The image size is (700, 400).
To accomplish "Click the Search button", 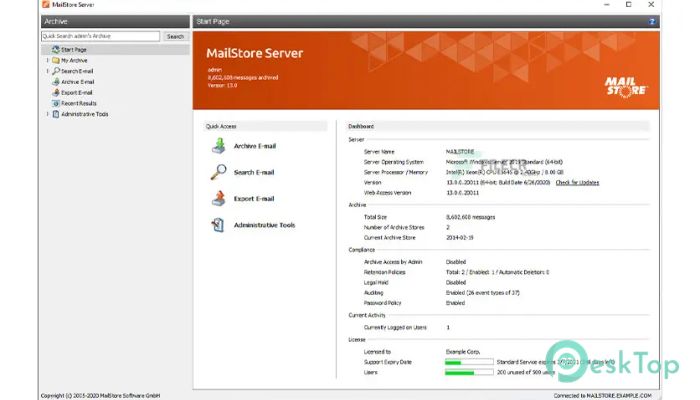I will coord(175,36).
